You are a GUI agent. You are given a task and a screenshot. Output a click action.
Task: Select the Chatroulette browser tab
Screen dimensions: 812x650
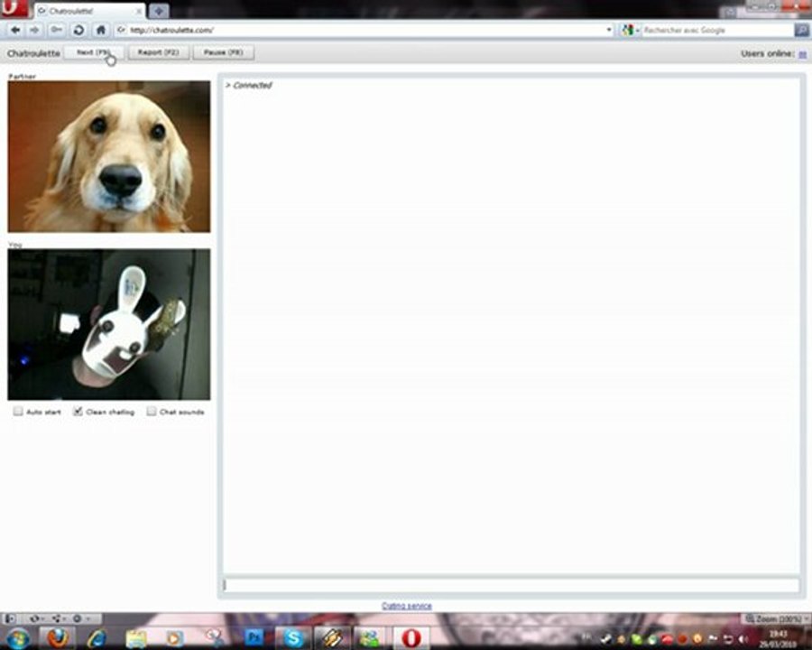(89, 10)
